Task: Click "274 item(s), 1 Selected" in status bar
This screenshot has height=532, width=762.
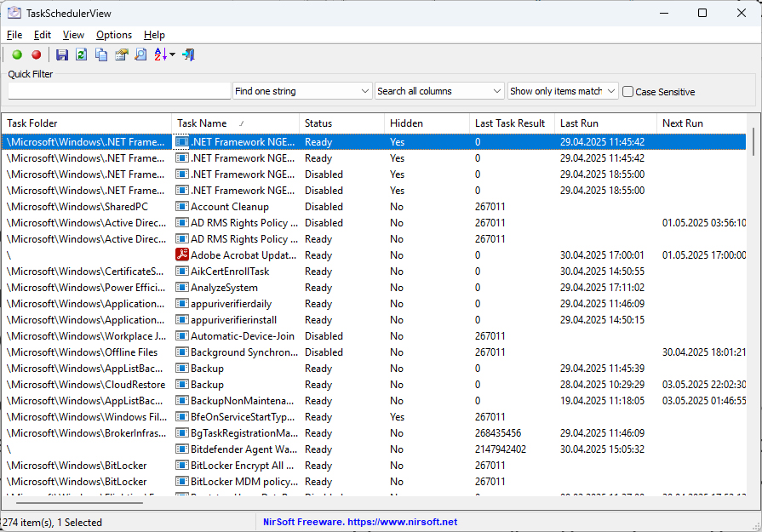Action: pyautogui.click(x=53, y=523)
